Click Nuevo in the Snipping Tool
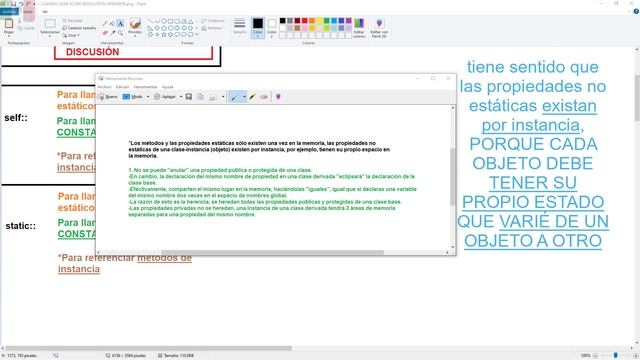This screenshot has height=360, width=640. pos(108,97)
